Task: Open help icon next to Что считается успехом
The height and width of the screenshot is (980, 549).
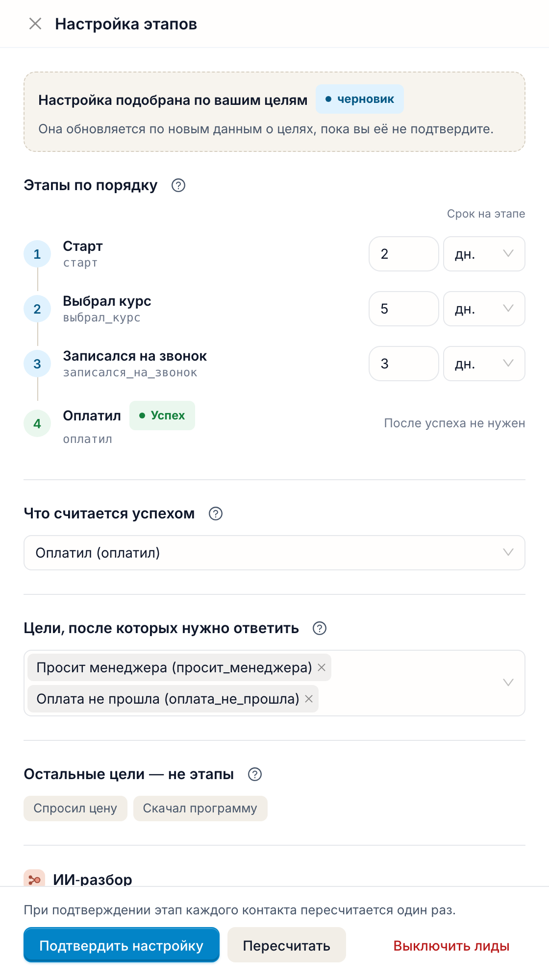Action: (216, 514)
